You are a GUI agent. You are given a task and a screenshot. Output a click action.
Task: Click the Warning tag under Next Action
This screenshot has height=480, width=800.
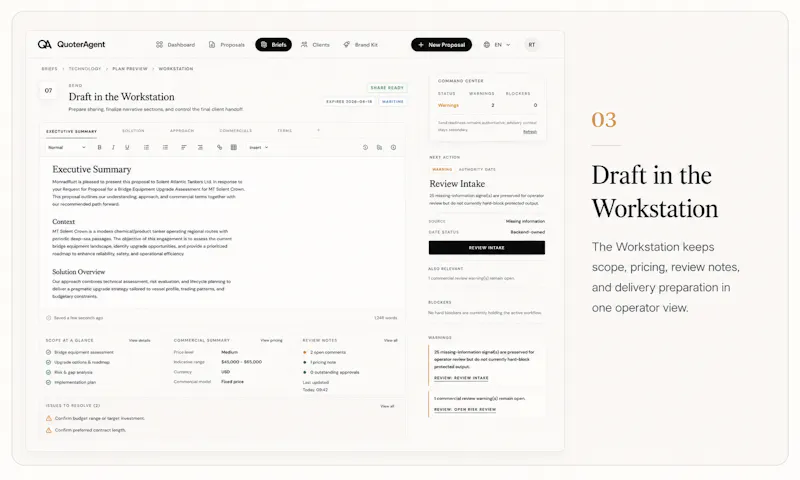(442, 169)
